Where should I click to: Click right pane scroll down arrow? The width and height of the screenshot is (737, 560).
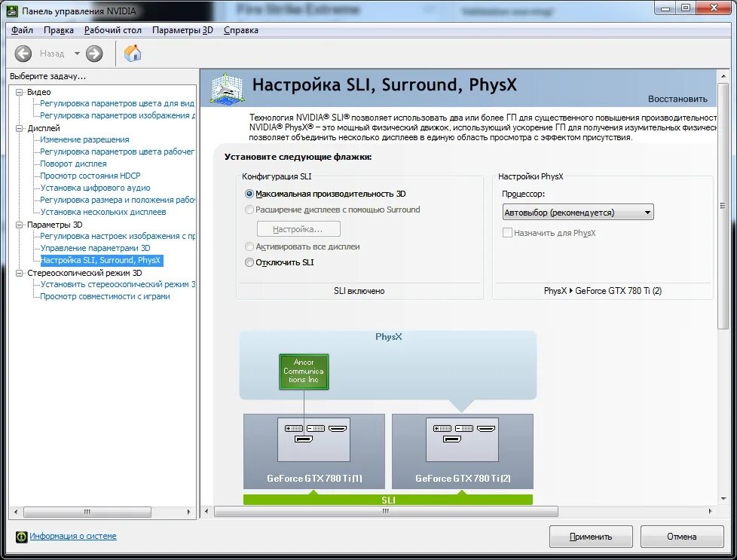(723, 498)
